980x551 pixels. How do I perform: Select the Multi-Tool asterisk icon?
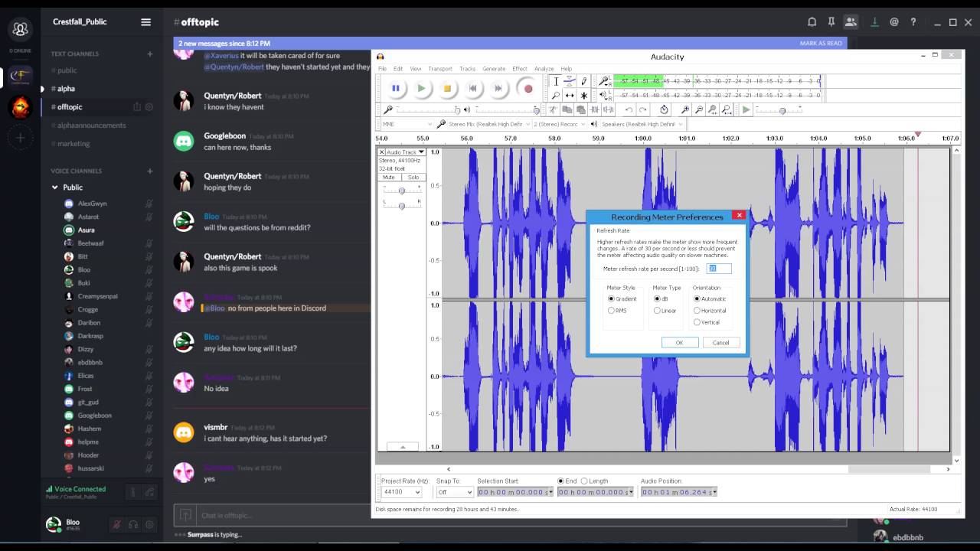(x=583, y=96)
